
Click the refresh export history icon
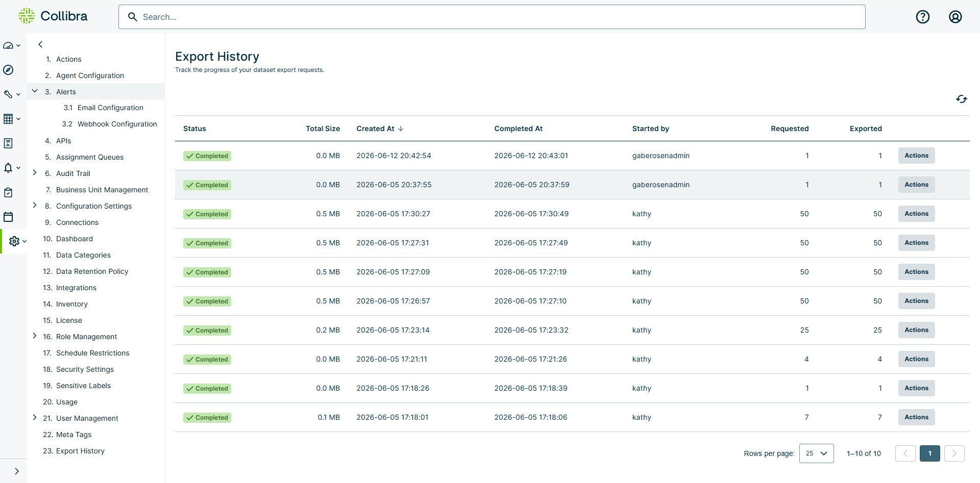(961, 99)
